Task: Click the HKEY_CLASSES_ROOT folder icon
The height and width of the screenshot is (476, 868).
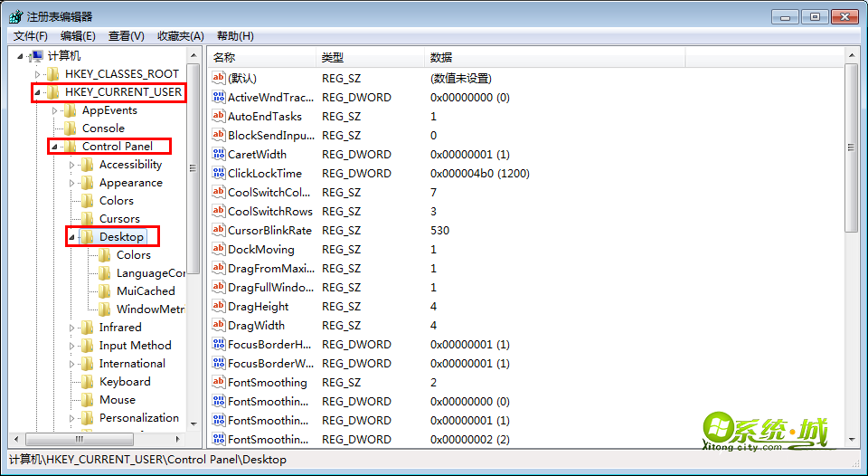Action: 53,74
